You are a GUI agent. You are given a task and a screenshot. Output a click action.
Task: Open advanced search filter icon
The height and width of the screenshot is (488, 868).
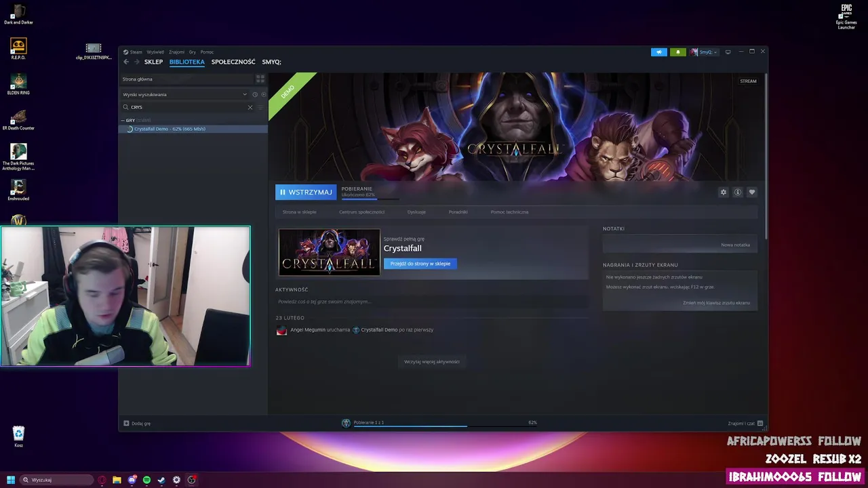coord(260,107)
